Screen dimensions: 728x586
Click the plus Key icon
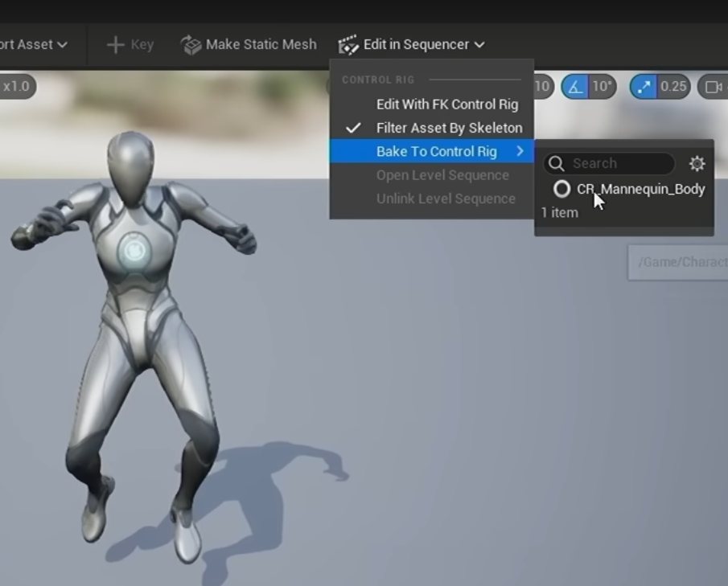[116, 45]
